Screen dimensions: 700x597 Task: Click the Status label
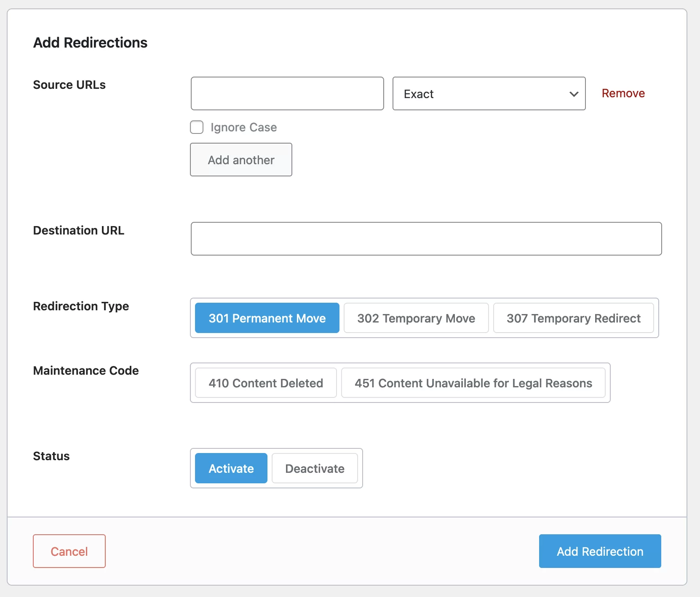click(x=51, y=456)
